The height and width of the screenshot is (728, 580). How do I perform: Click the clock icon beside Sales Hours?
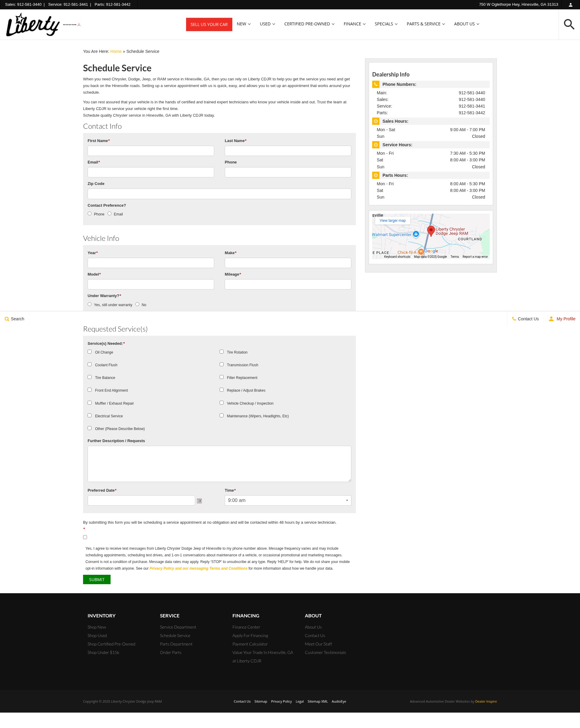coord(376,121)
